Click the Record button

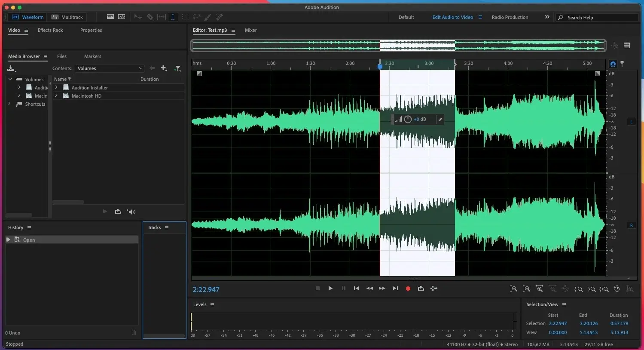click(408, 289)
